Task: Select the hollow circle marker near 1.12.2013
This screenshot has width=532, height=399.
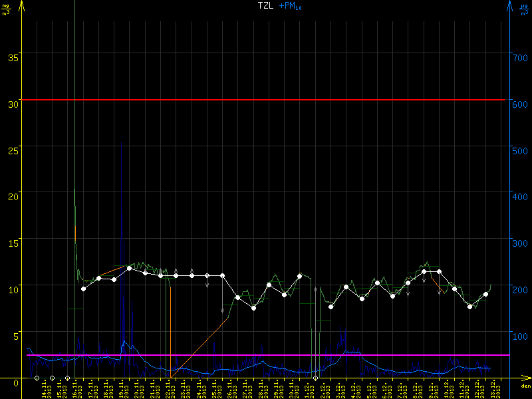Action: click(315, 378)
